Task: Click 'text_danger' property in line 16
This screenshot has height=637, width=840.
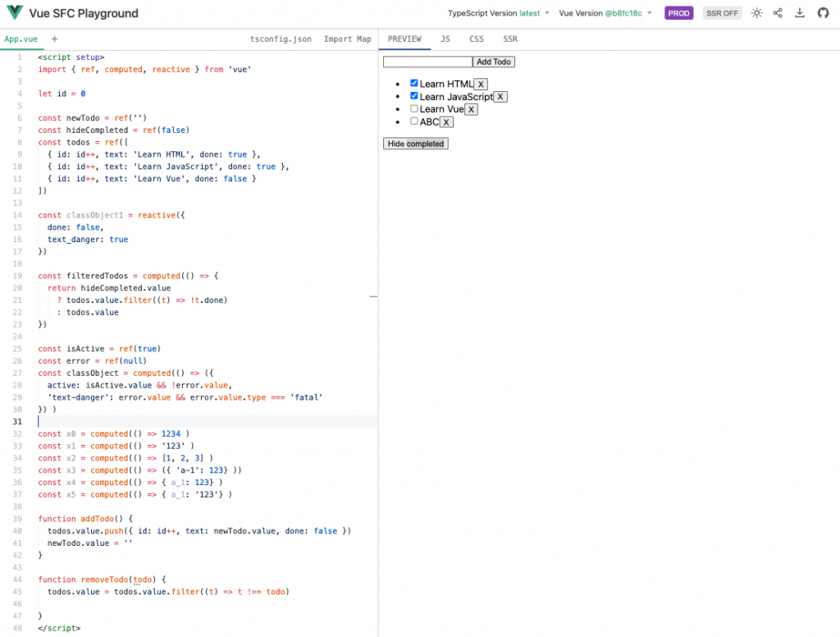Action: [73, 239]
